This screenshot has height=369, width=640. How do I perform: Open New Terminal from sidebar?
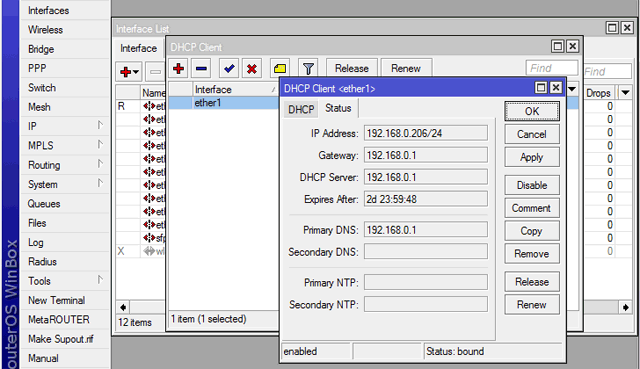pos(56,300)
